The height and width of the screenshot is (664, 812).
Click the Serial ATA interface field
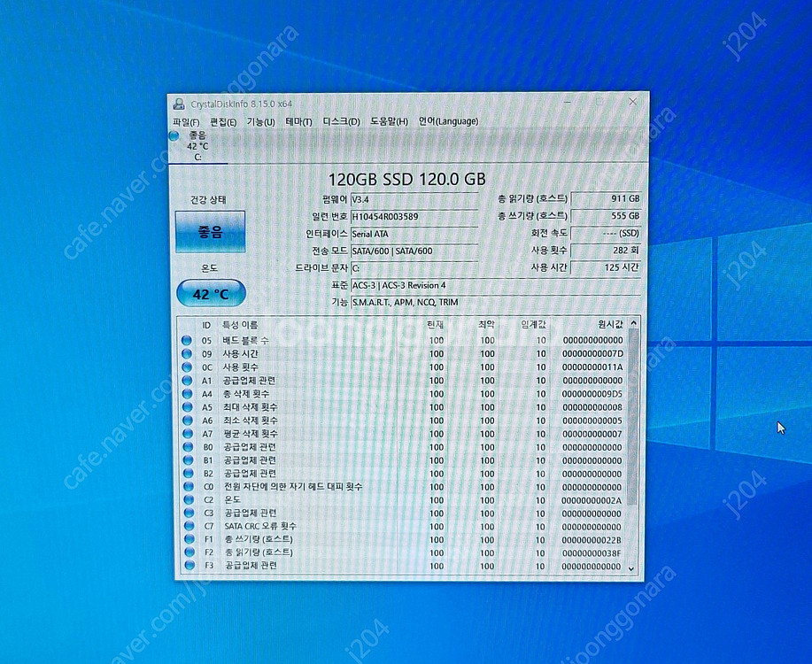(x=414, y=234)
